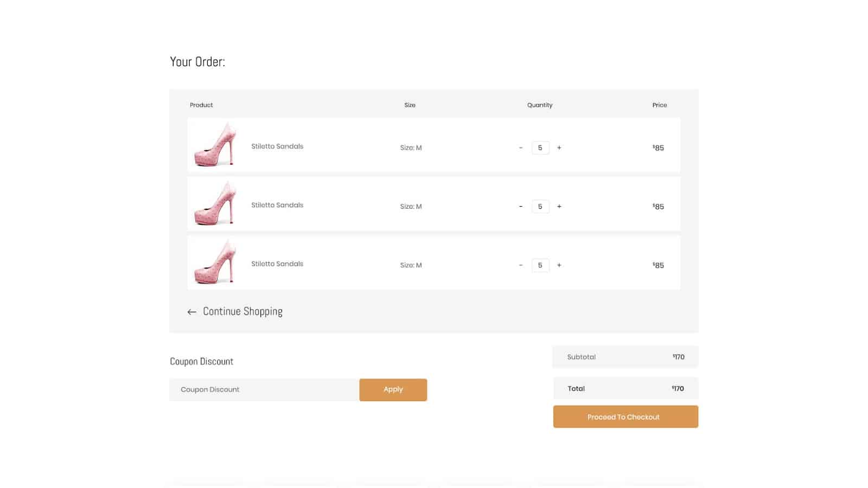Viewport: 868px width, 488px height.
Task: Focus the Coupon Discount input field
Action: 264,390
